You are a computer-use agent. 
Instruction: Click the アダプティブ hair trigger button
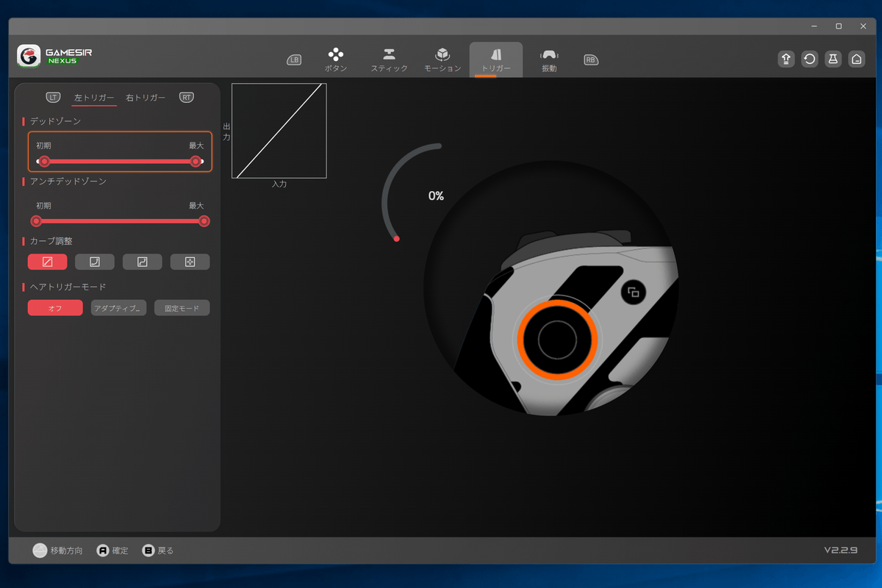[118, 308]
